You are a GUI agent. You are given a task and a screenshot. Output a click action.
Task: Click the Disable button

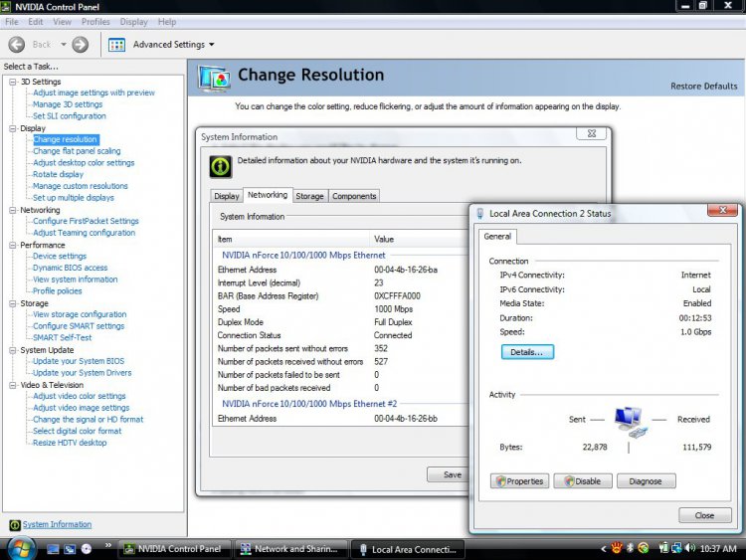pyautogui.click(x=583, y=481)
